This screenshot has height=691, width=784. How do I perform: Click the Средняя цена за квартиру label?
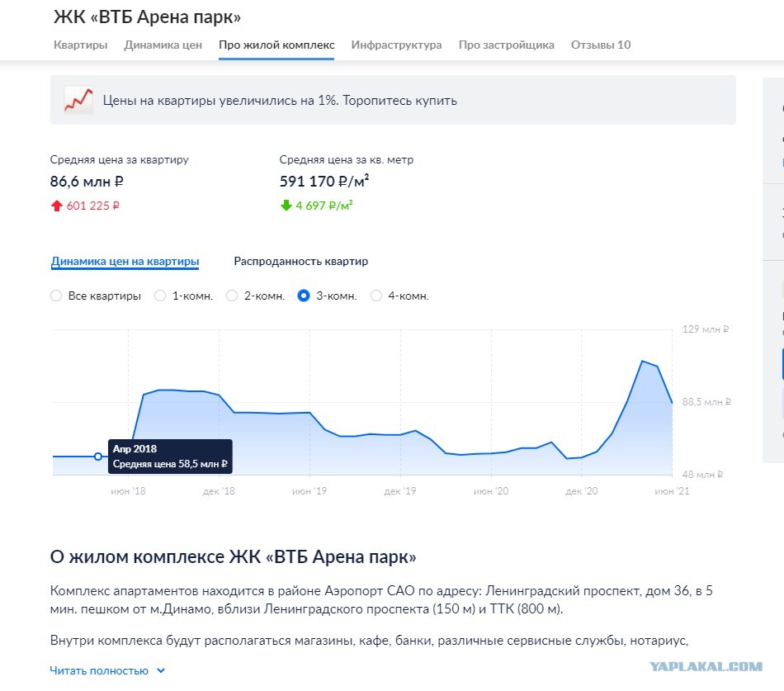[x=120, y=159]
